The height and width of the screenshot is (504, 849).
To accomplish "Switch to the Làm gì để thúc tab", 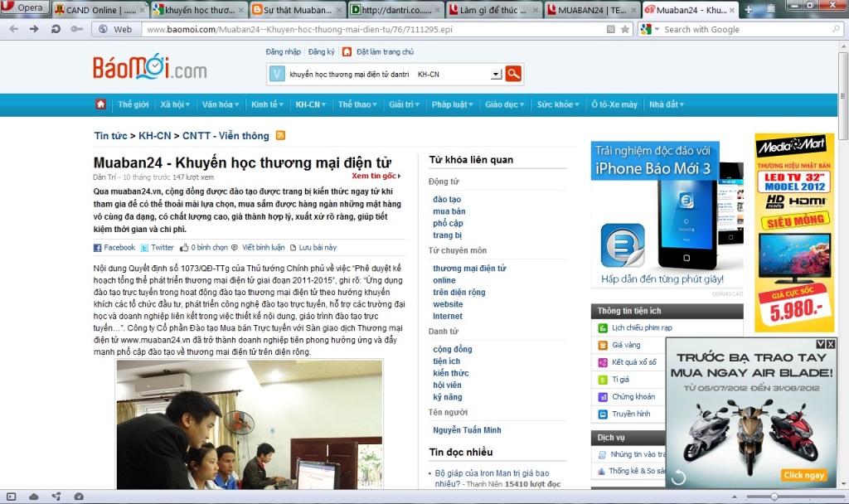I will point(494,10).
